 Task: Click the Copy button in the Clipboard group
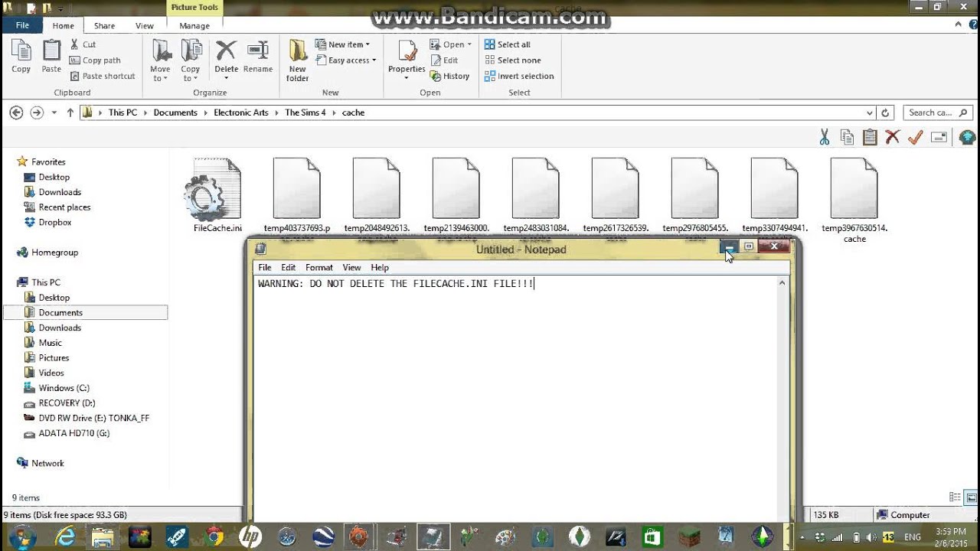point(21,57)
